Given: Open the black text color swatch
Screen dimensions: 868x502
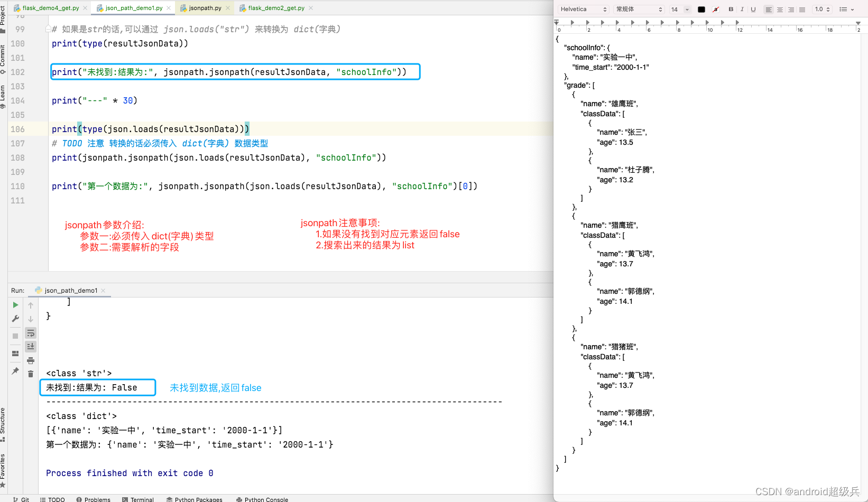Looking at the screenshot, I should click(x=701, y=10).
